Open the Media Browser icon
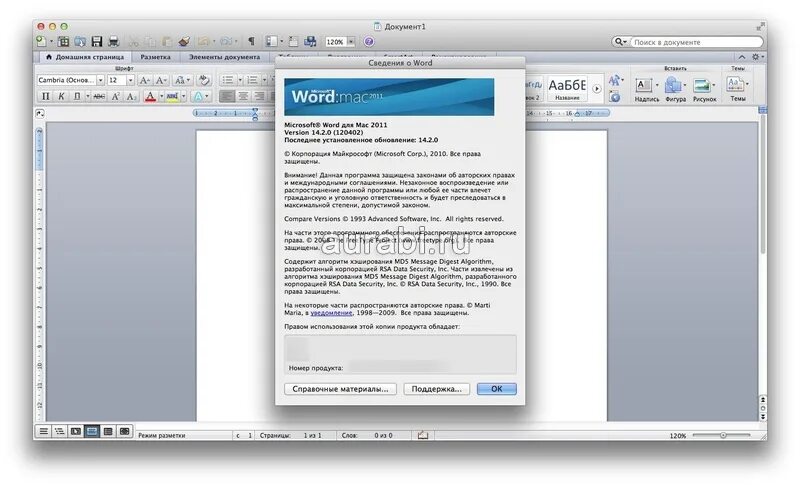The image size is (800, 486). tap(310, 41)
